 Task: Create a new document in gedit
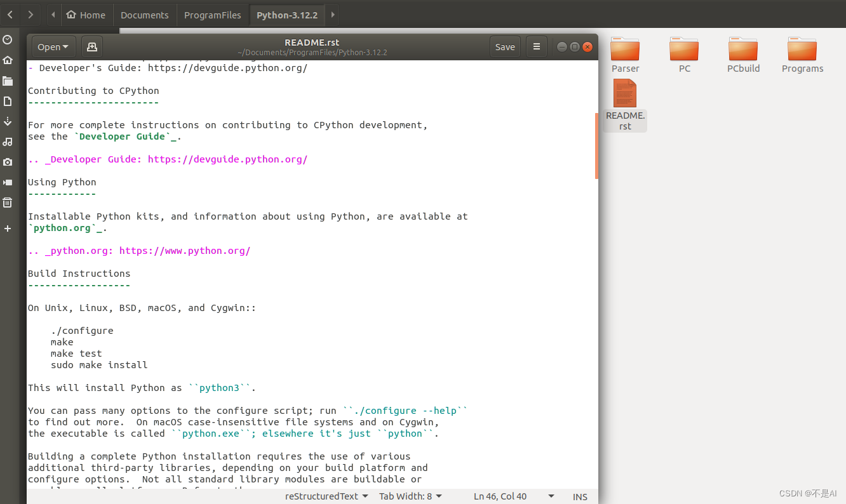point(92,47)
